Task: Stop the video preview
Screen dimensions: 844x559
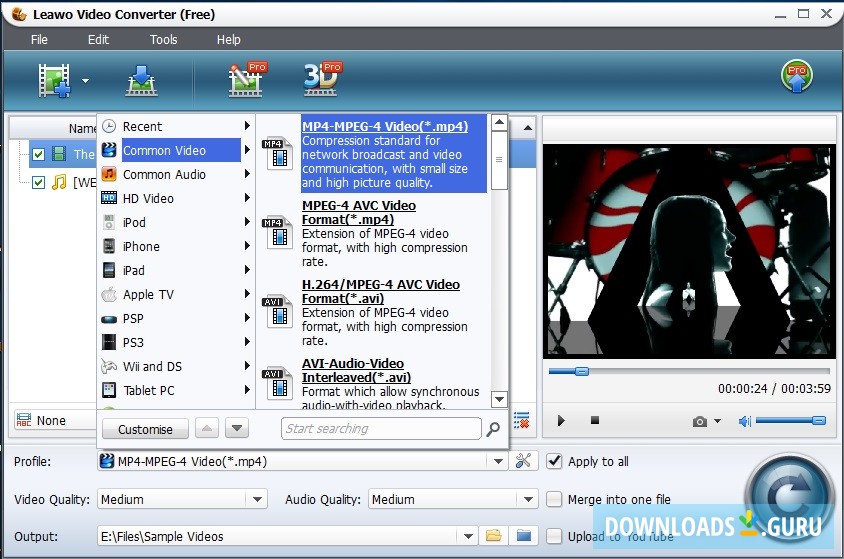Action: 595,420
